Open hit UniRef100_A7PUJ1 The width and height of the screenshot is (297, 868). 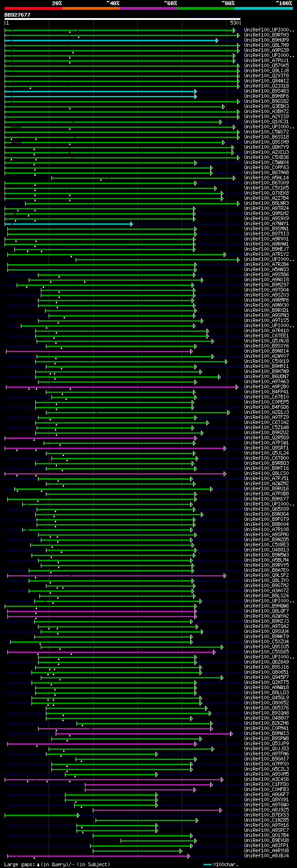266,60
